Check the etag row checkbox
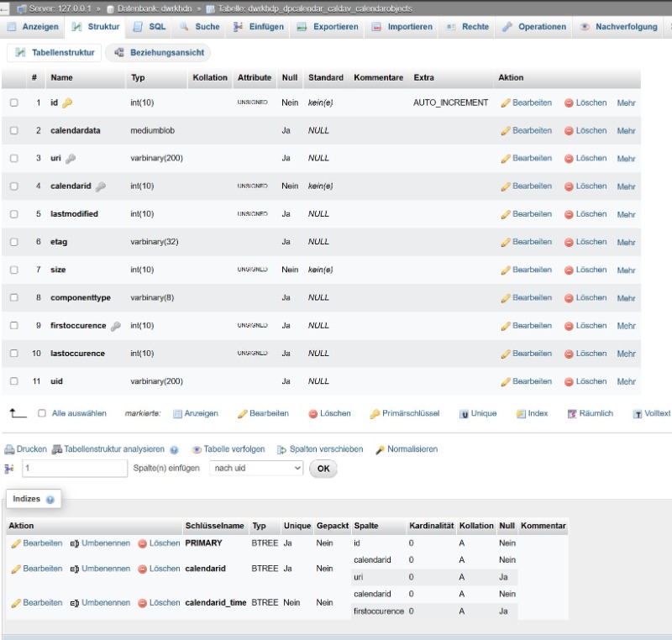Screen dimensions: 672x640 pyautogui.click(x=14, y=242)
